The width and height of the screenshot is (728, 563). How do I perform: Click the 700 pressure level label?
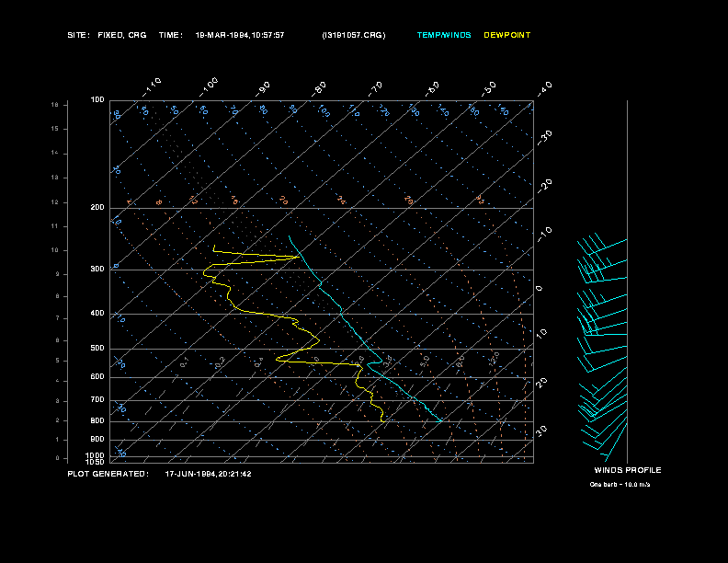coord(97,399)
